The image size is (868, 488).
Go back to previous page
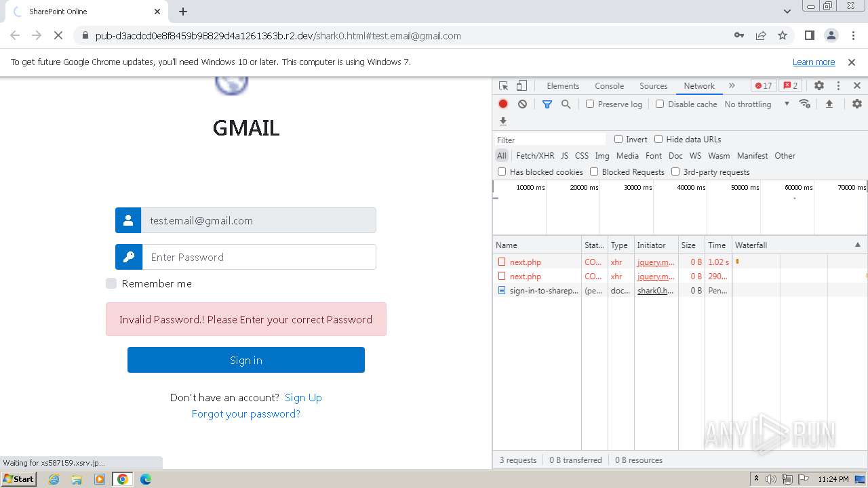pyautogui.click(x=15, y=36)
